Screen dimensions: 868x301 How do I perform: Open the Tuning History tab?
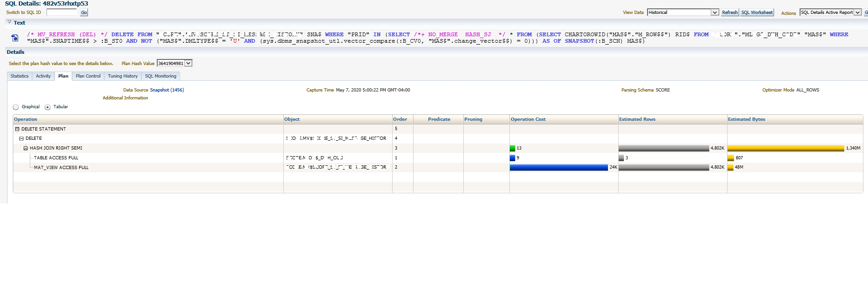123,76
